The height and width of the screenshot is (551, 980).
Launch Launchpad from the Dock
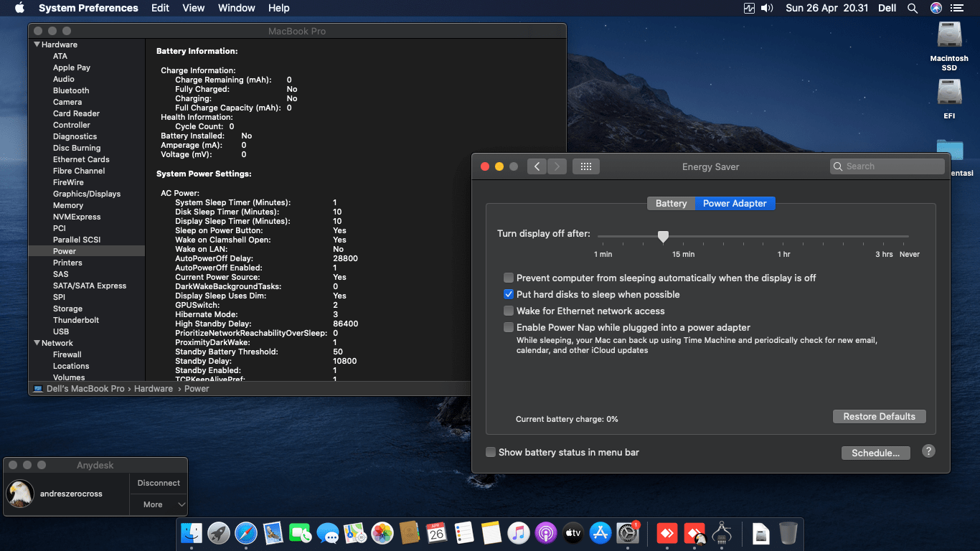(x=219, y=532)
